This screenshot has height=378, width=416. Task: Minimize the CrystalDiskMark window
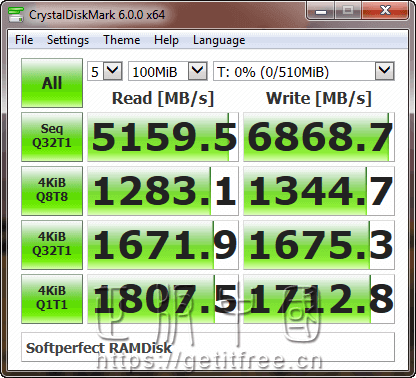[x=321, y=12]
